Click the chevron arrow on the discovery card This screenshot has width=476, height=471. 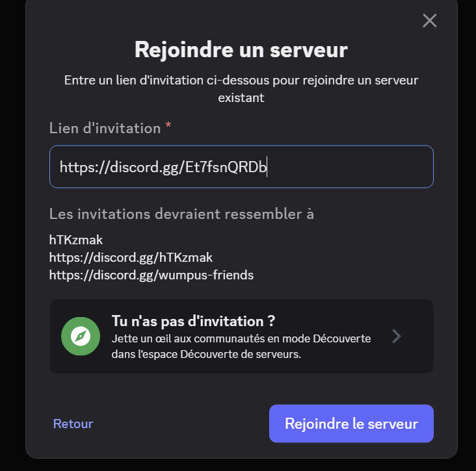click(x=397, y=336)
